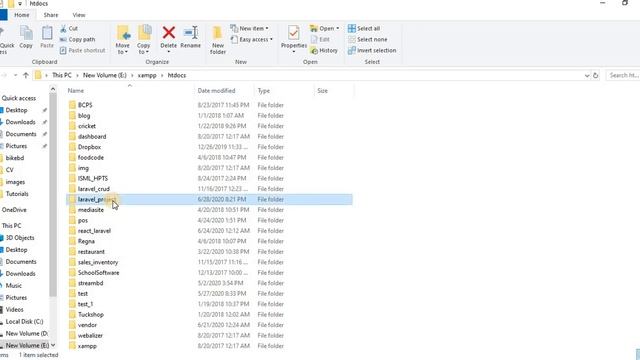Select the blog folder

tap(84, 116)
